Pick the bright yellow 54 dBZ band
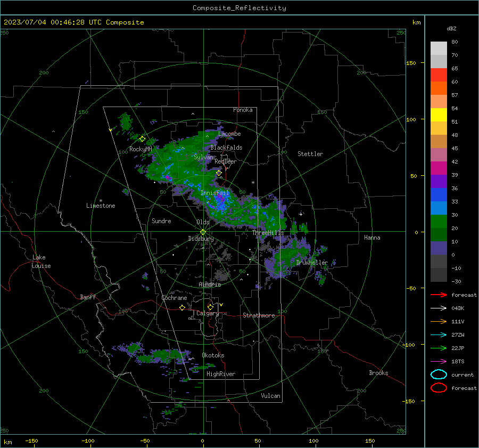The height and width of the screenshot is (448, 479). [x=439, y=115]
